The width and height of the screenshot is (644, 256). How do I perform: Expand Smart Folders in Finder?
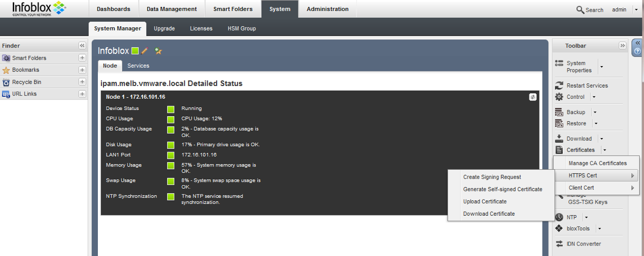[82, 58]
